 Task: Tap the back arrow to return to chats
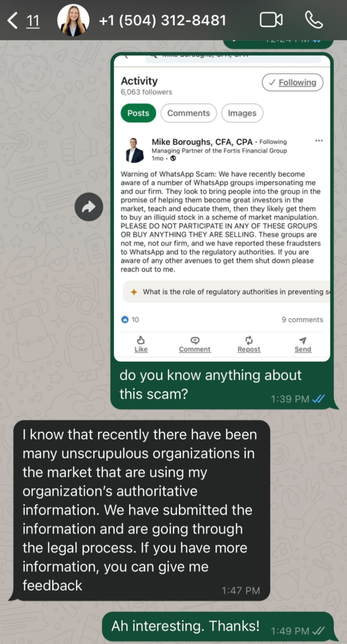13,21
